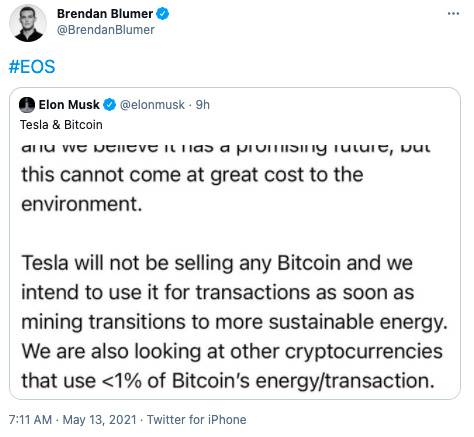
Task: Click the verified badge next to Elon Musk
Action: tap(109, 105)
